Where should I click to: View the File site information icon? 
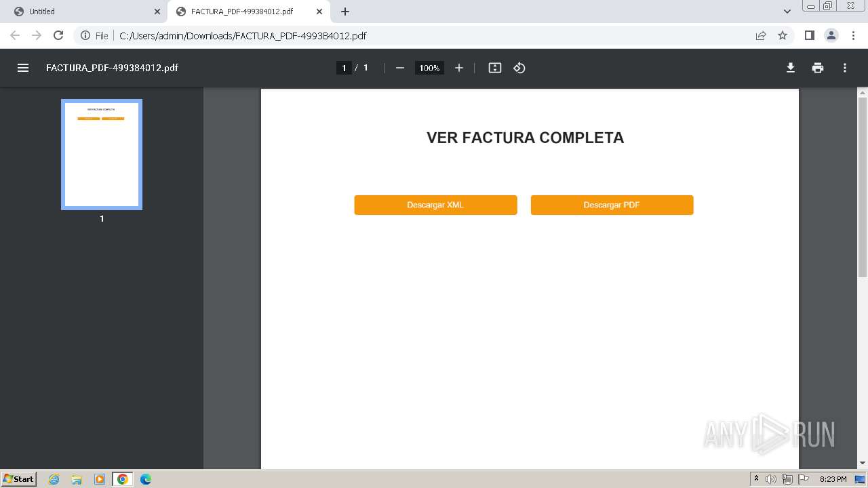pos(85,35)
